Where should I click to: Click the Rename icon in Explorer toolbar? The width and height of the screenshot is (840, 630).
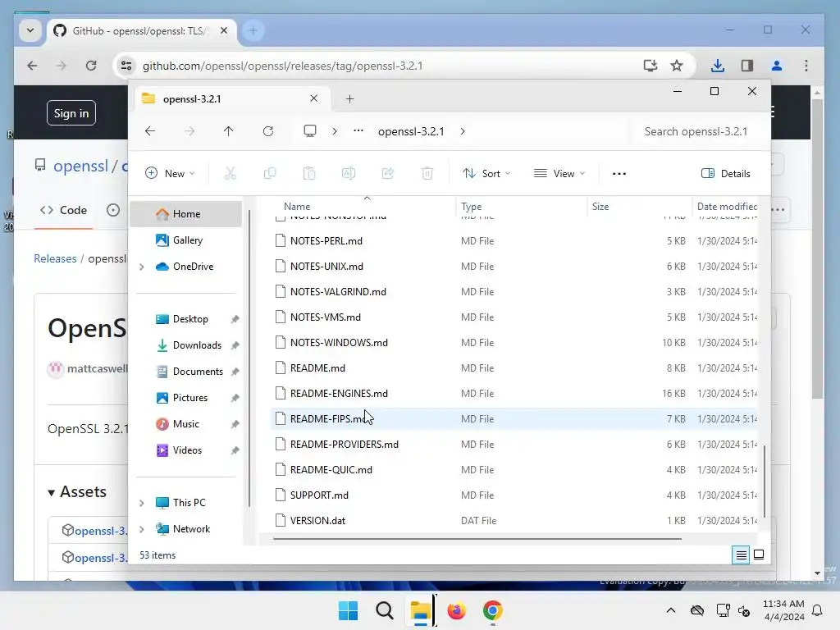348,174
